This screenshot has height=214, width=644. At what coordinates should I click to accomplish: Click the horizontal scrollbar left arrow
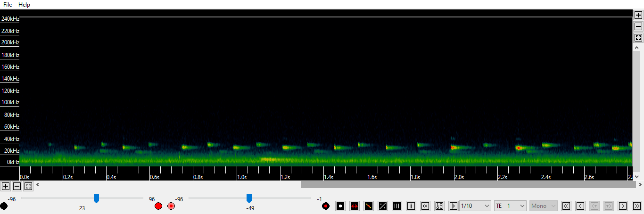coord(38,185)
